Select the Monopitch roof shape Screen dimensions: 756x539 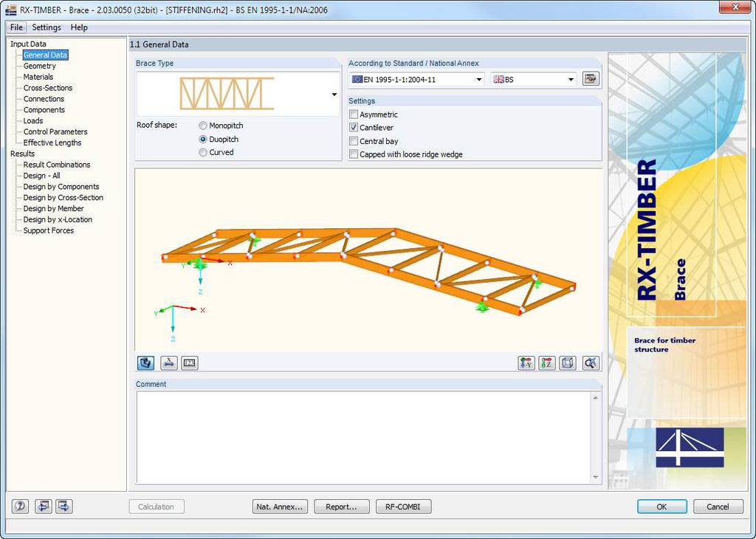pyautogui.click(x=203, y=126)
